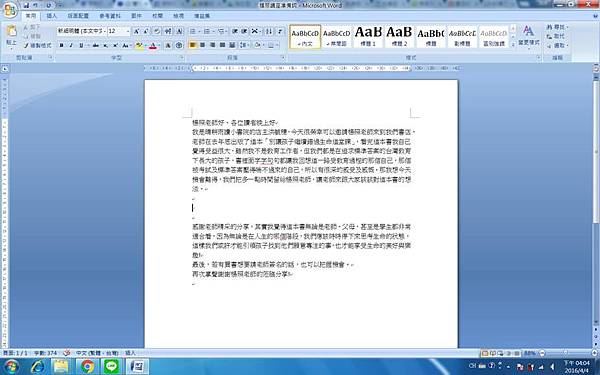Toggle center alignment

202,45
